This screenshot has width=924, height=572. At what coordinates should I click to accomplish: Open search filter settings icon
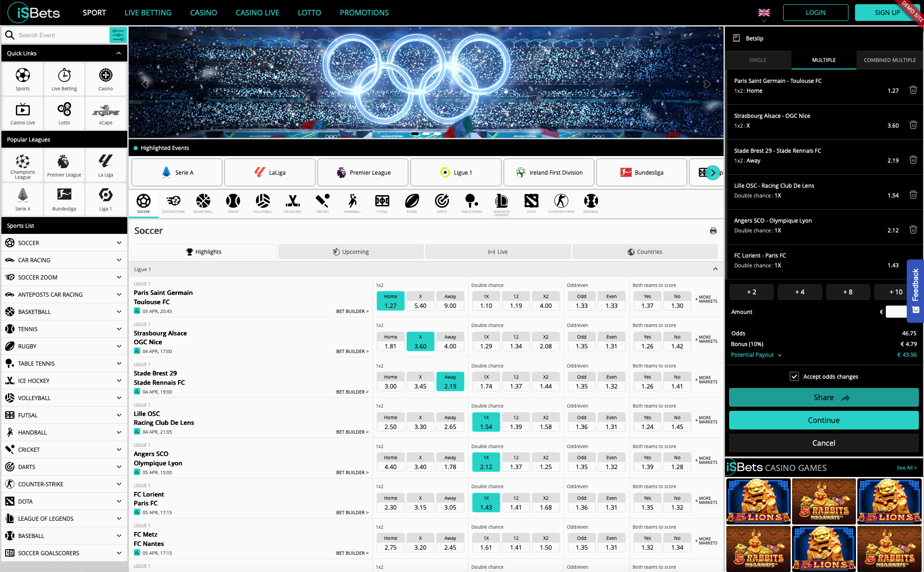118,35
